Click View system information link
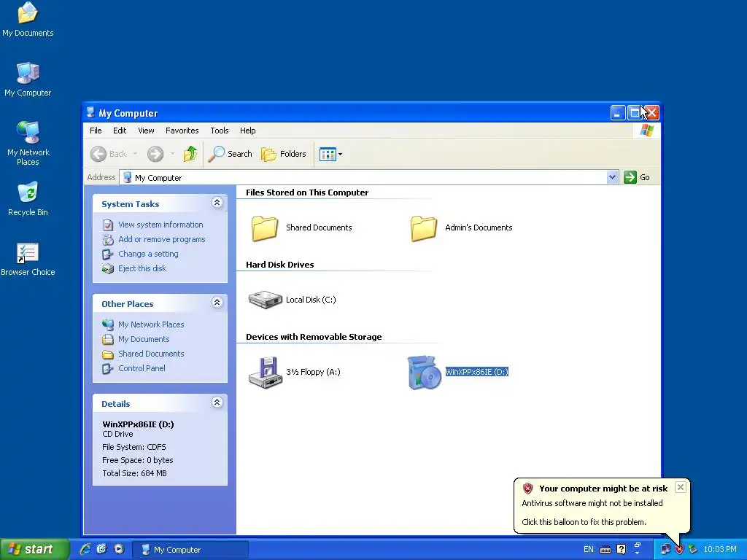The height and width of the screenshot is (560, 747). pyautogui.click(x=160, y=225)
